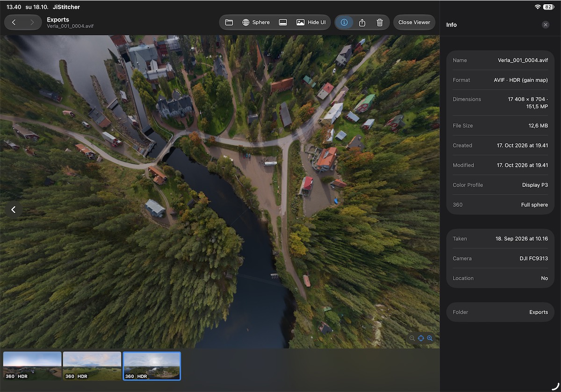Zoom out with the minus magnifier
Image resolution: width=561 pixels, height=392 pixels.
click(412, 338)
